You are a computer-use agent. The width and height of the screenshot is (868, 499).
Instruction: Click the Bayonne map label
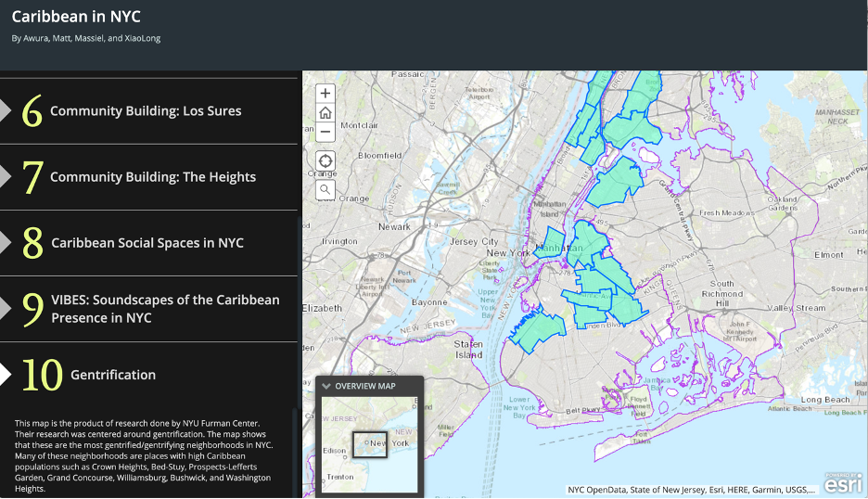[429, 302]
